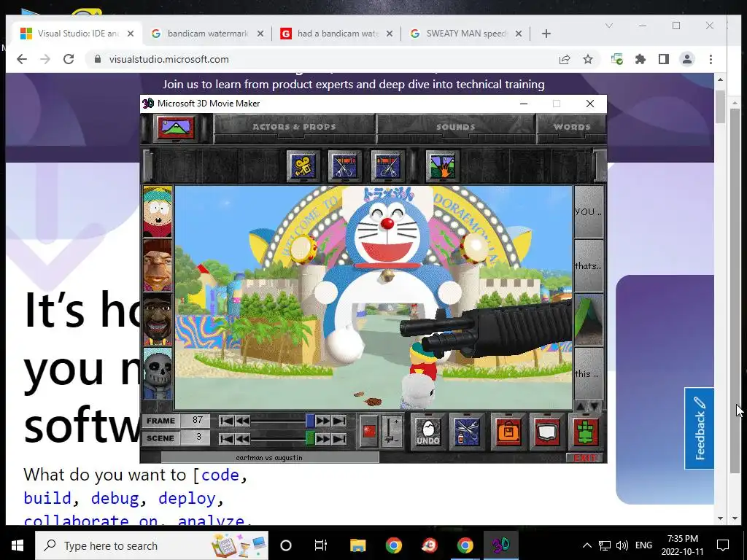
Task: Bookmark this page with the star icon
Action: point(588,59)
